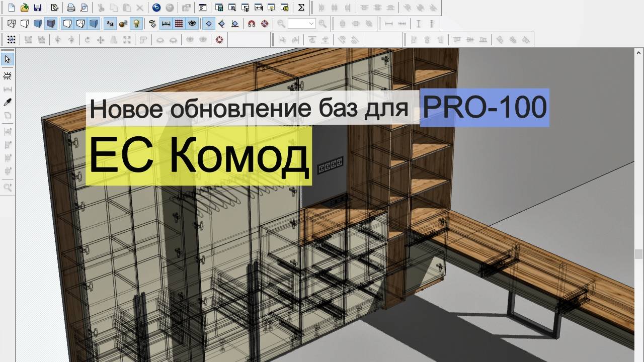Open the Sigma report and calculation tool
This screenshot has height=362, width=644.
pos(301,8)
